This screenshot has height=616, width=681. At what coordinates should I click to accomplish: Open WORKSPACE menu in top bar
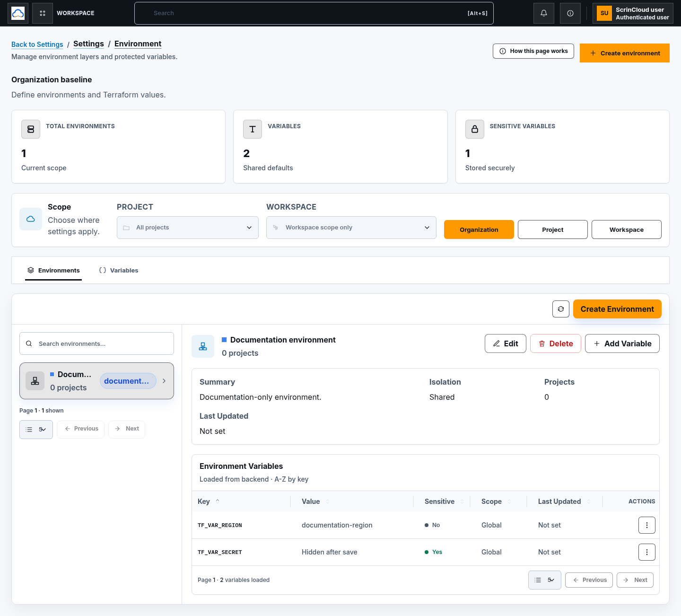76,13
